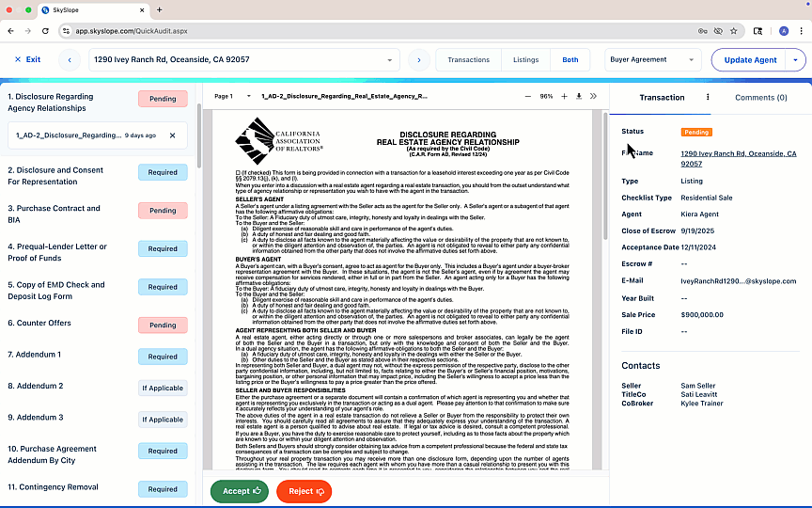
Task: Switch to the Transaction panel tab
Action: click(662, 98)
